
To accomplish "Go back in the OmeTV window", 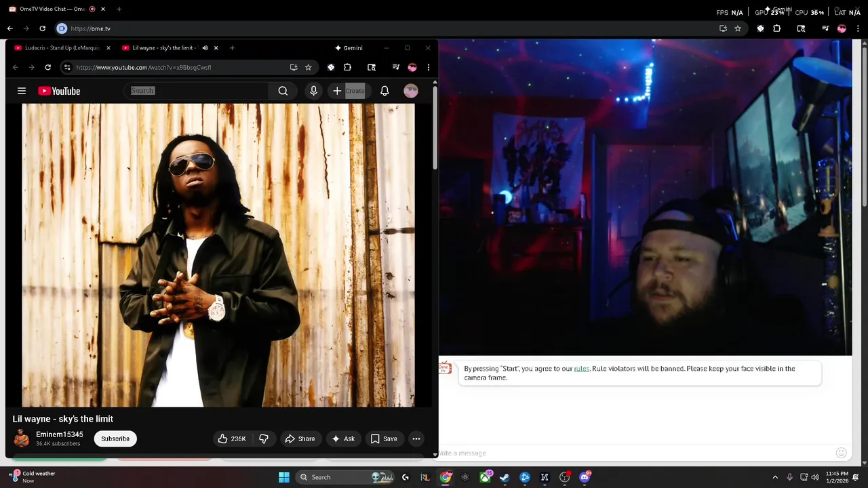I will (x=9, y=28).
